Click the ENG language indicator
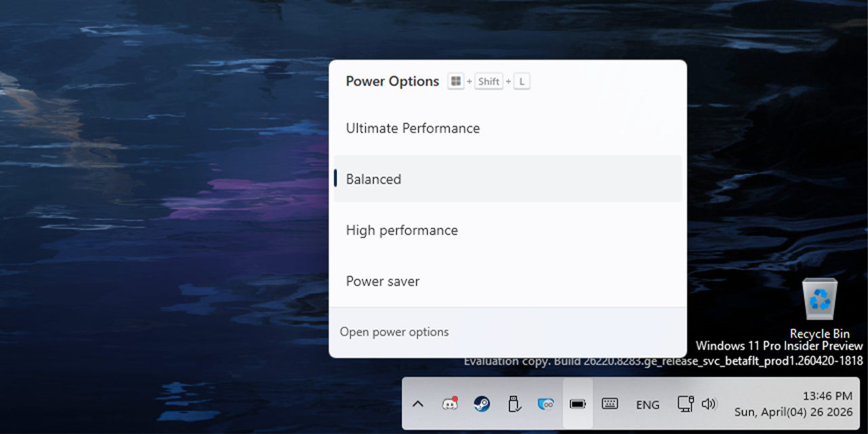The image size is (868, 434). click(x=648, y=404)
